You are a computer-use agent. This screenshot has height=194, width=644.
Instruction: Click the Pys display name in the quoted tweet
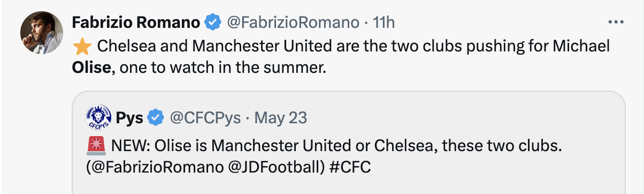click(130, 117)
